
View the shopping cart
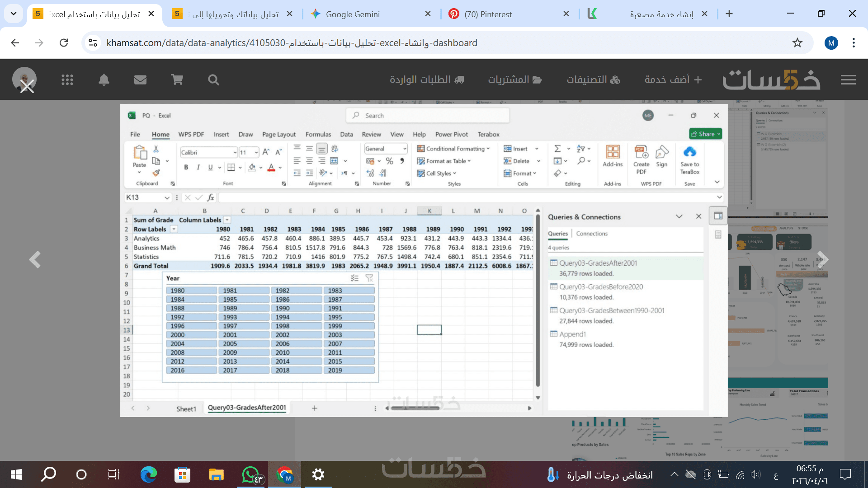pos(177,80)
